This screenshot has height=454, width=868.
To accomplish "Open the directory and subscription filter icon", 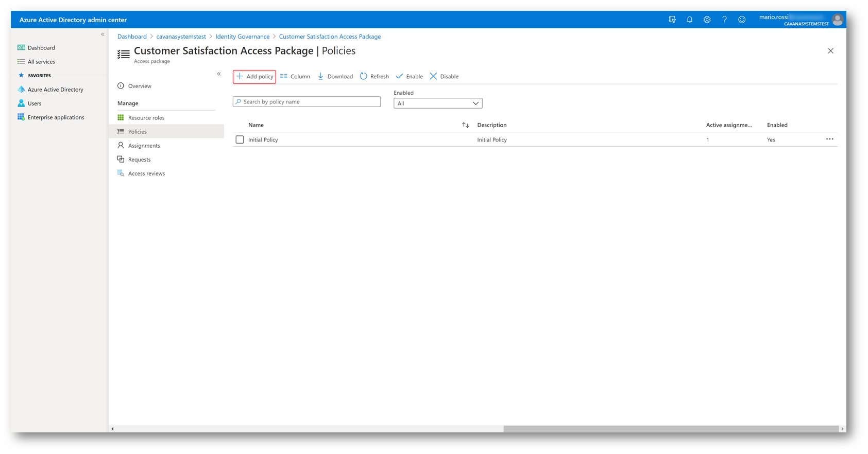I will coord(672,20).
